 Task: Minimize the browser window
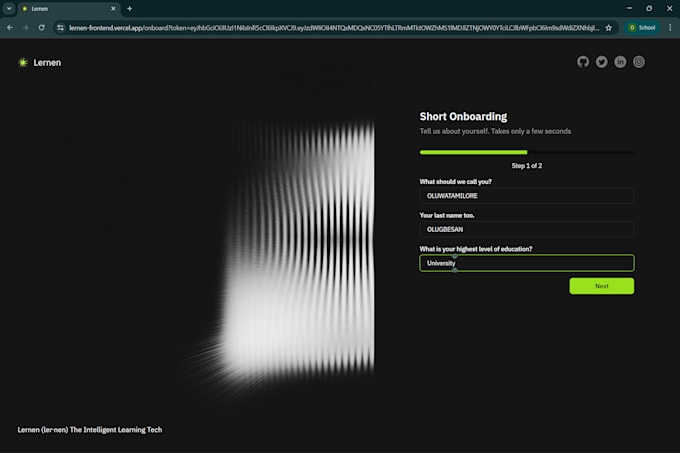pos(629,8)
